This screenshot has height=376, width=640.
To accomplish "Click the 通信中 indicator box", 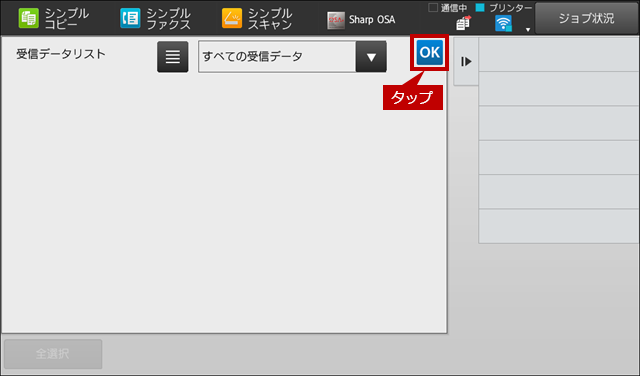I will pos(433,7).
